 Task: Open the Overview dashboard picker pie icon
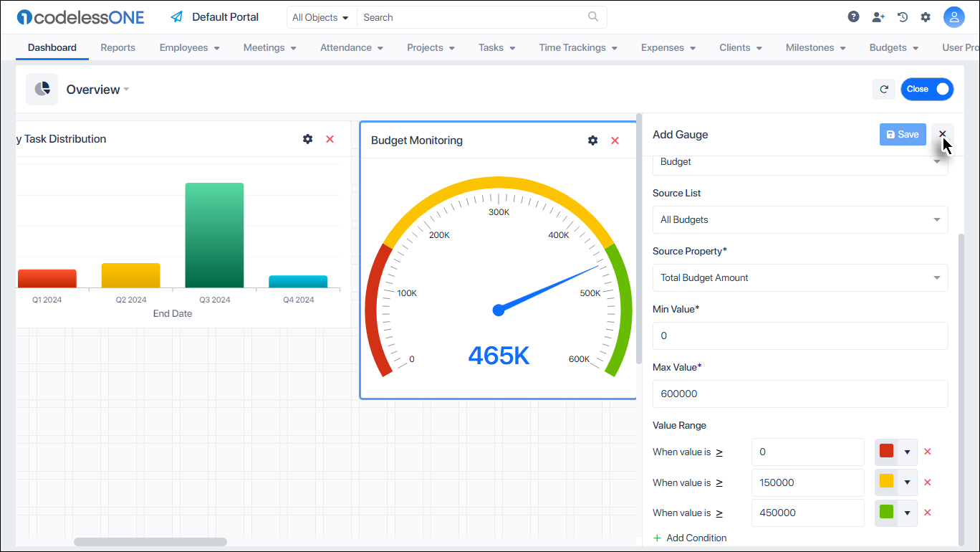(42, 89)
